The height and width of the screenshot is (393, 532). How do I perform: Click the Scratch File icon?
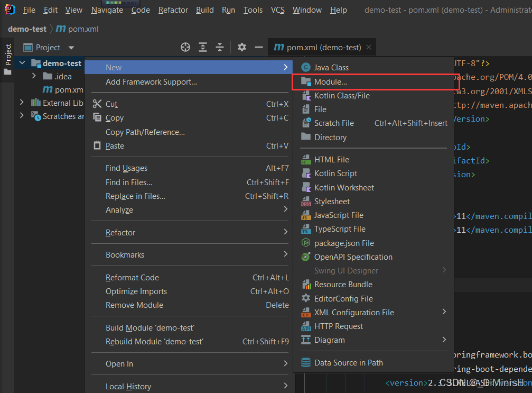tap(306, 123)
